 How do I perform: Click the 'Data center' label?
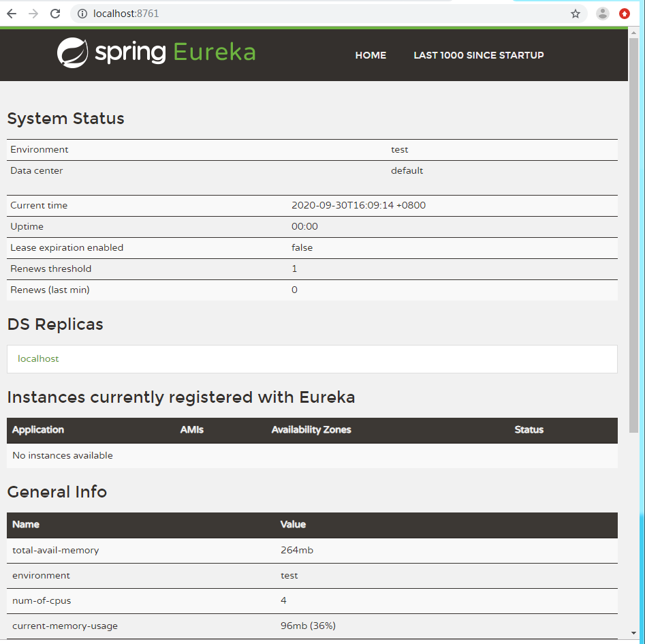pyautogui.click(x=37, y=170)
